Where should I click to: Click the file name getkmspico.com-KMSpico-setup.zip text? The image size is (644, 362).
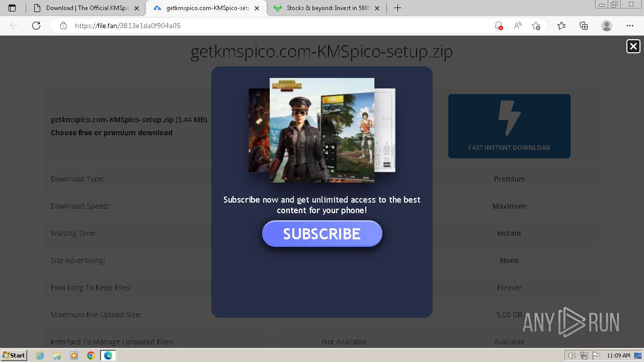tap(112, 120)
